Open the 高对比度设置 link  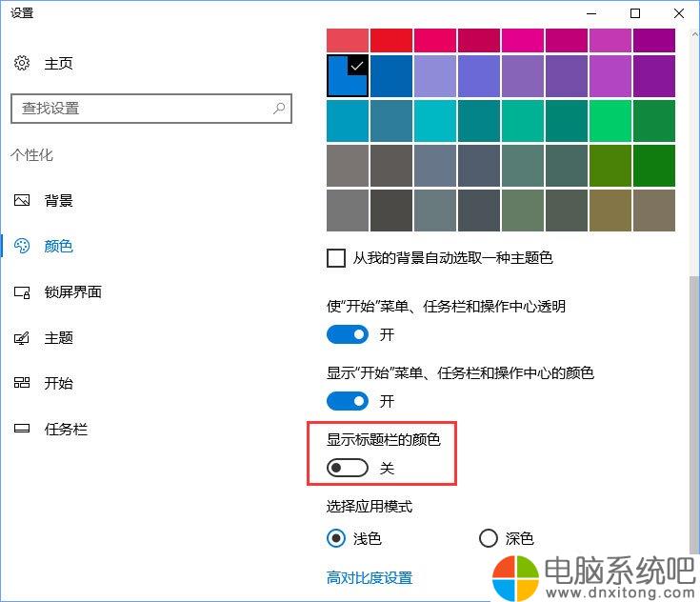coord(370,577)
